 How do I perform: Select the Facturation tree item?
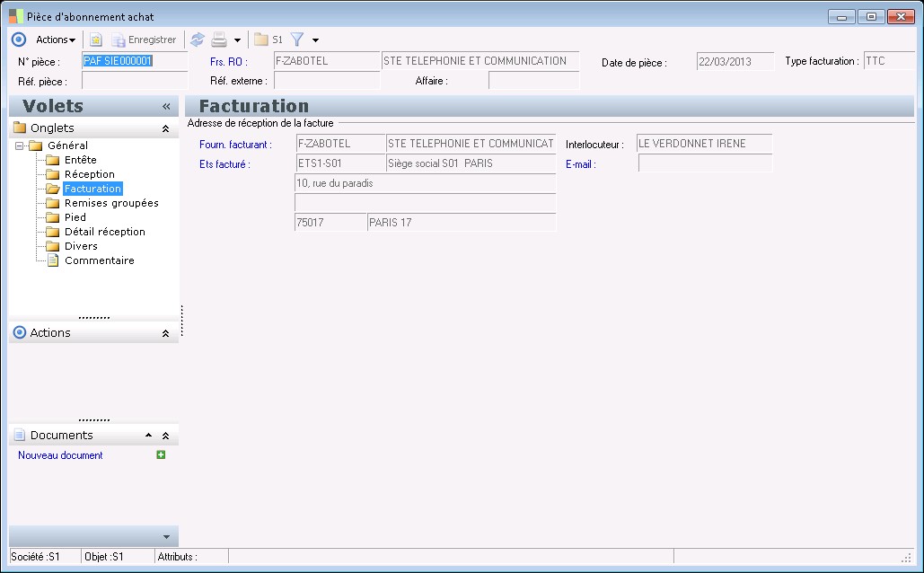point(92,189)
